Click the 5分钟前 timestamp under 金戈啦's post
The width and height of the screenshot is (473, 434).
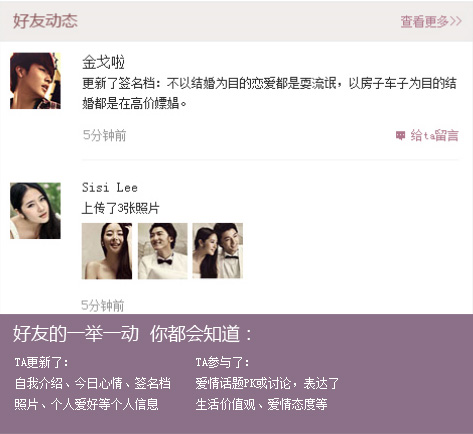(104, 135)
